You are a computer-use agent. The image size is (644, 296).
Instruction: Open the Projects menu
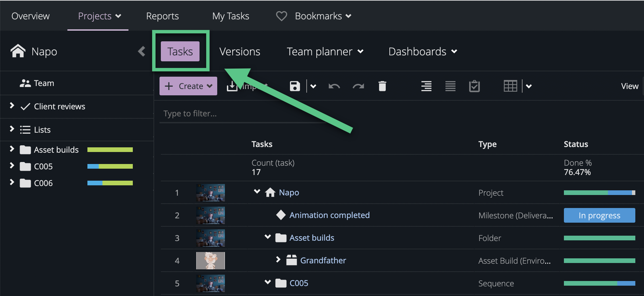[99, 16]
